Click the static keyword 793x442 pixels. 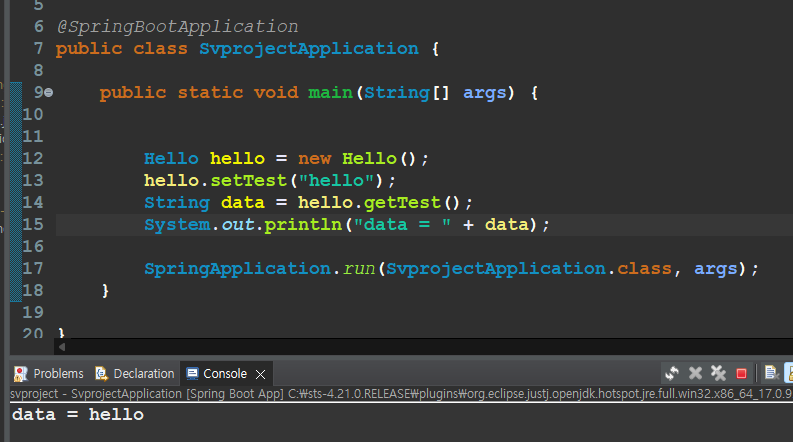point(210,93)
